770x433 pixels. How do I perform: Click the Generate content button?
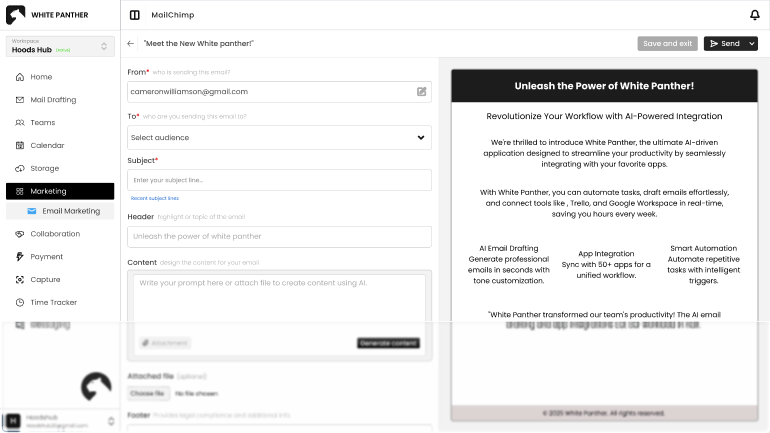(388, 343)
